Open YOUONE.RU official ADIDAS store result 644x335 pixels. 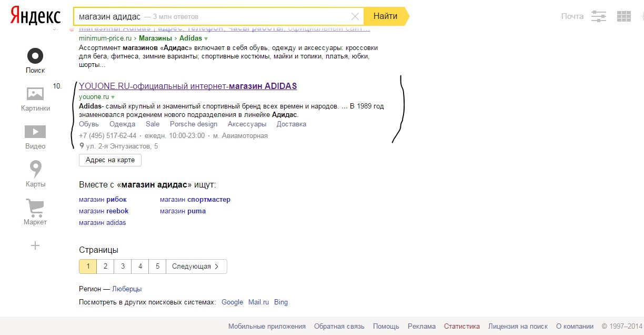click(188, 86)
